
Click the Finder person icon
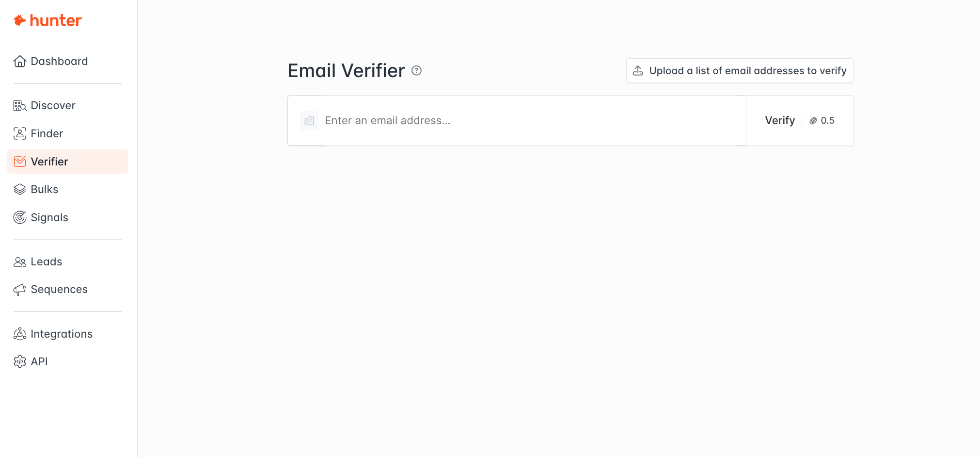pos(20,133)
